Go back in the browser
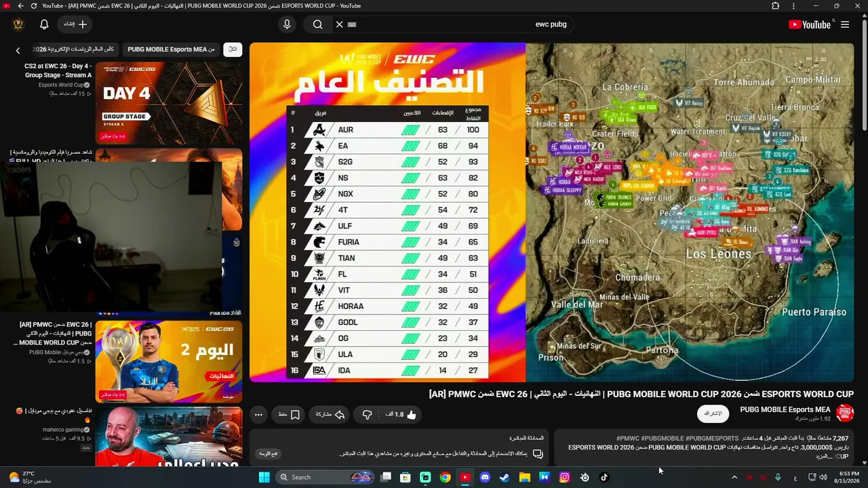868x488 pixels. pyautogui.click(x=20, y=6)
